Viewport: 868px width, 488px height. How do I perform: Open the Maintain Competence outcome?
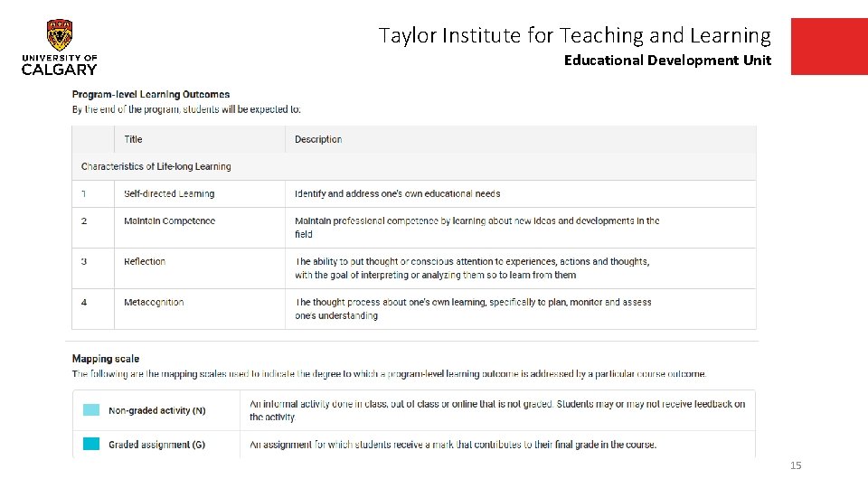169,221
